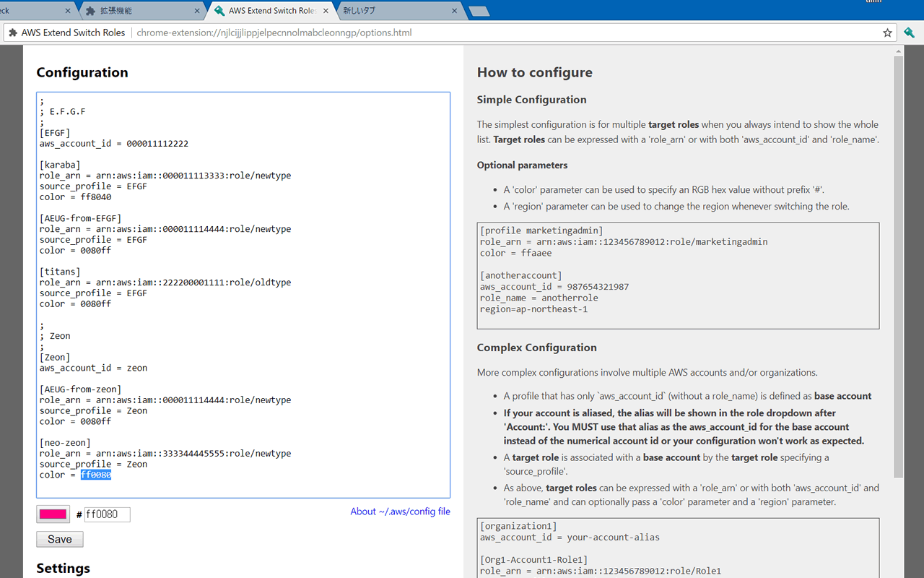Click the scrollbar up arrow icon

tap(898, 51)
